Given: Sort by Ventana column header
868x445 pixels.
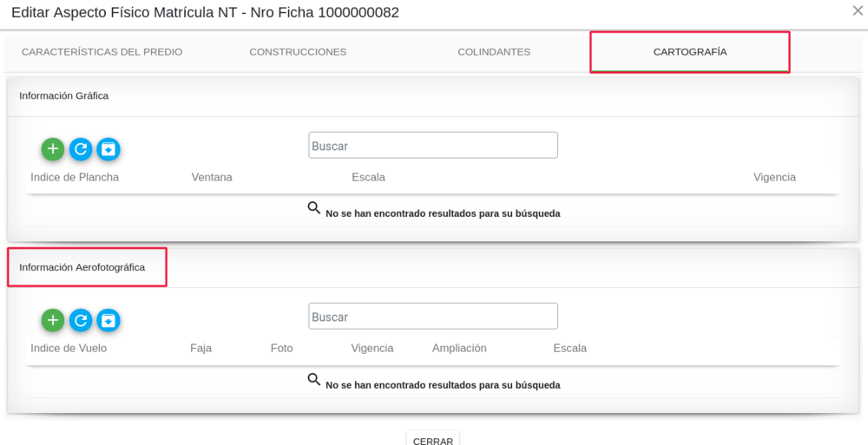Looking at the screenshot, I should pos(212,177).
